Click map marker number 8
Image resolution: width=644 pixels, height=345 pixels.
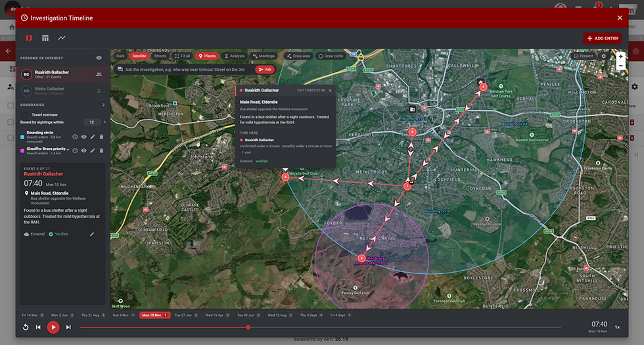click(x=285, y=177)
